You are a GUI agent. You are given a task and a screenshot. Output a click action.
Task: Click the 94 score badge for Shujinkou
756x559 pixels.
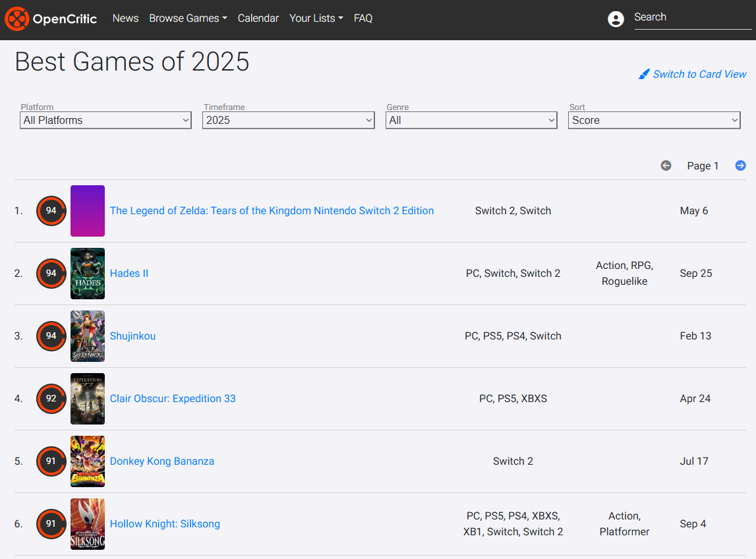tap(51, 336)
